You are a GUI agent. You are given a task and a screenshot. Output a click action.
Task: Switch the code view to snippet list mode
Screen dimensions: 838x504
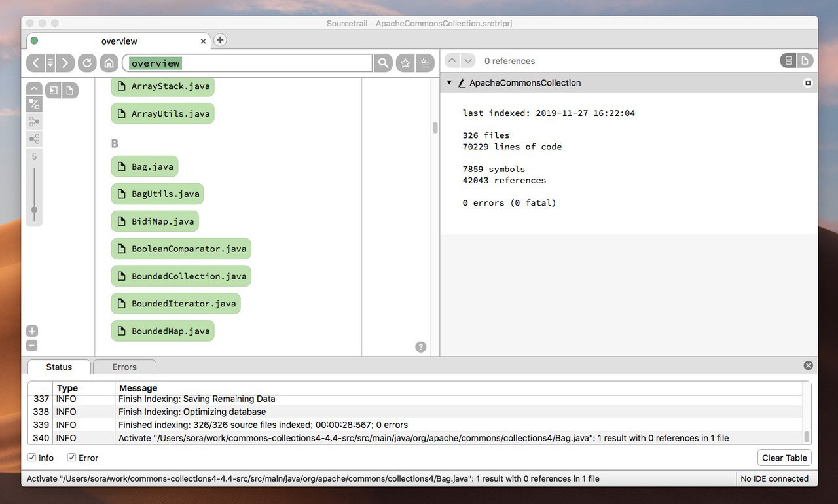(788, 61)
